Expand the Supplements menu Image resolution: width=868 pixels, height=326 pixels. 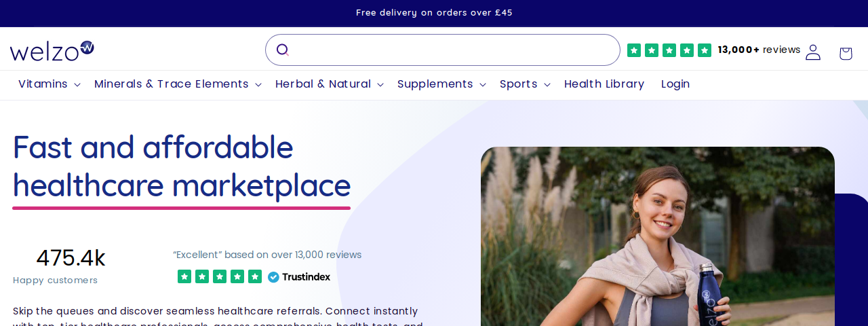441,84
